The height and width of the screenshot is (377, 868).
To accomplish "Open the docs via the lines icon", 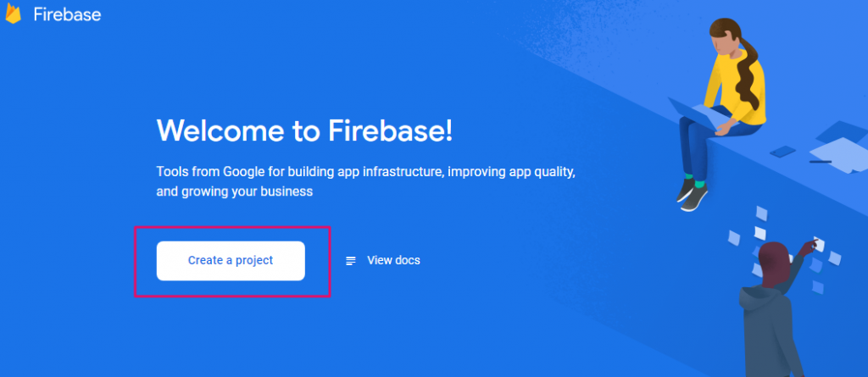I will pos(350,261).
